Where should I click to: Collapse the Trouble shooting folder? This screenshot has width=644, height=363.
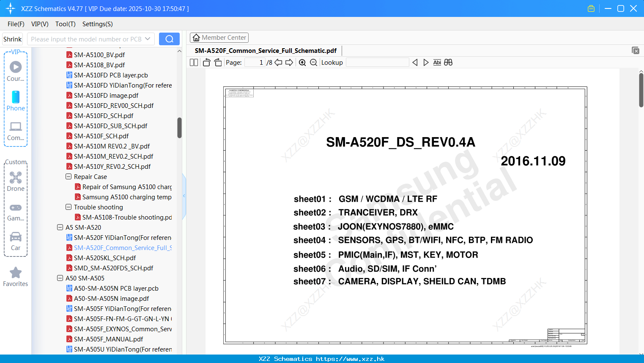[x=69, y=207]
